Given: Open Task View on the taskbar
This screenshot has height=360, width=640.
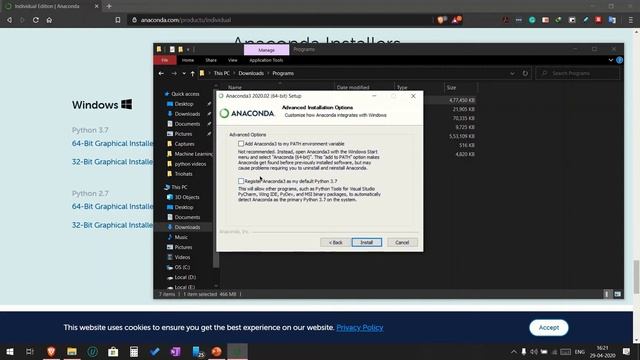Looking at the screenshot, I should click(30, 351).
